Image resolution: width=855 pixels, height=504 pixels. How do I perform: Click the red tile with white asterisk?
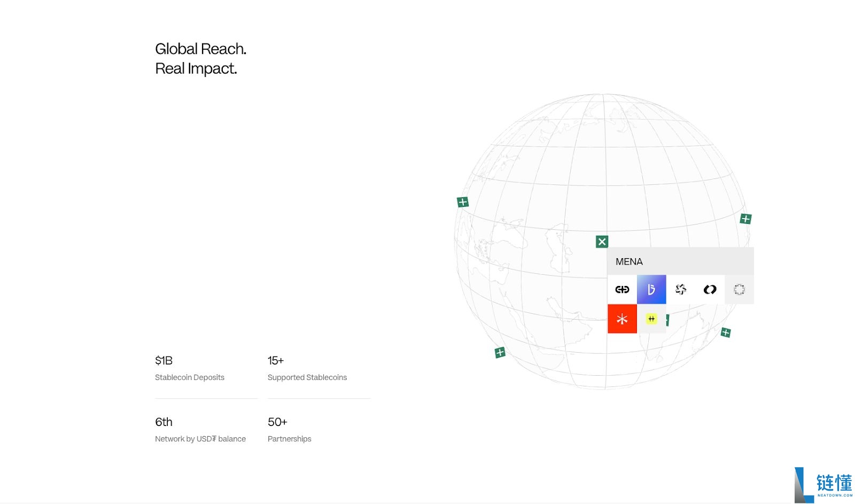[622, 319]
